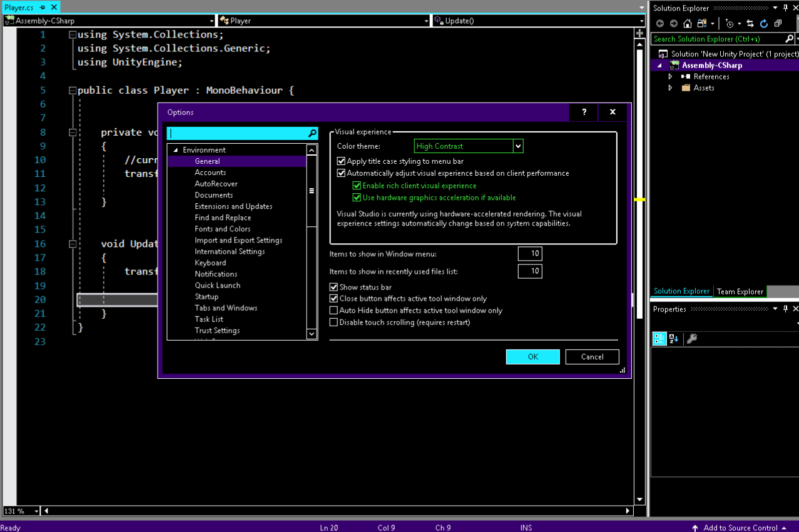This screenshot has height=532, width=799.
Task: Uncheck the Show status bar checkbox
Action: point(333,287)
